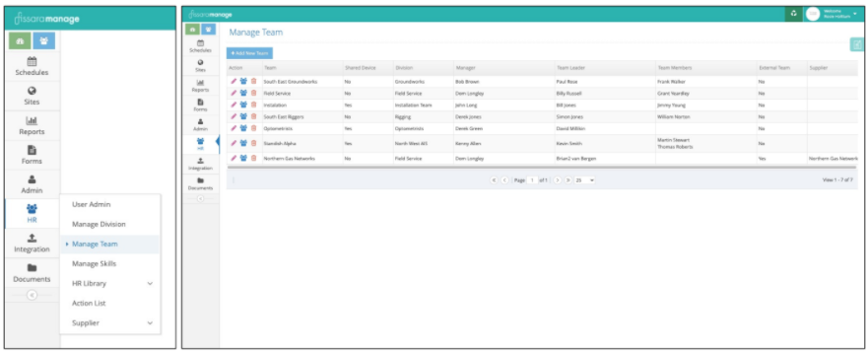Go to previous page pager button

(504, 180)
